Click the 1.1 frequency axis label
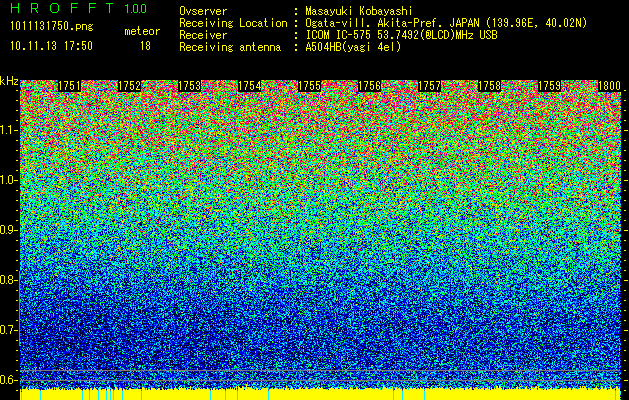629x400 pixels. click(9, 131)
